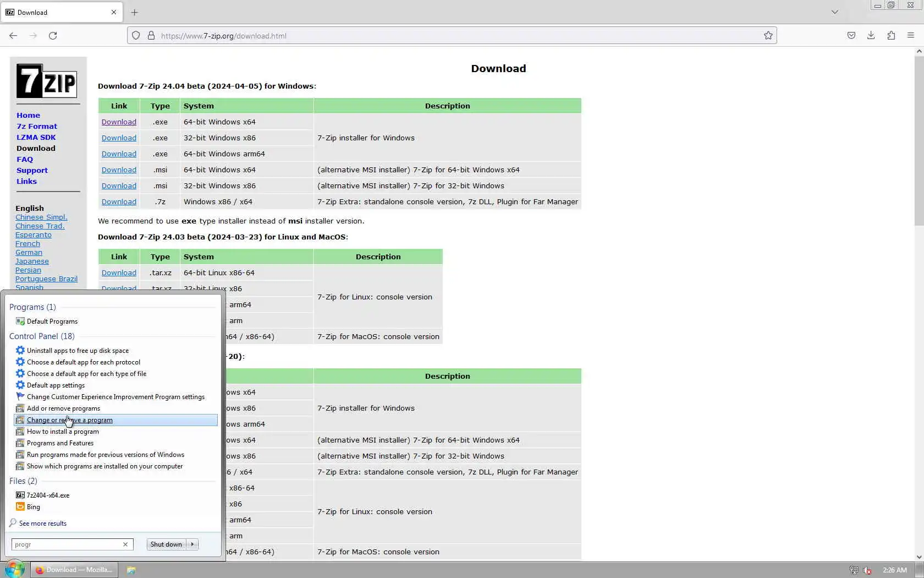Click the Start menu search box
The height and width of the screenshot is (578, 924).
coord(66,544)
